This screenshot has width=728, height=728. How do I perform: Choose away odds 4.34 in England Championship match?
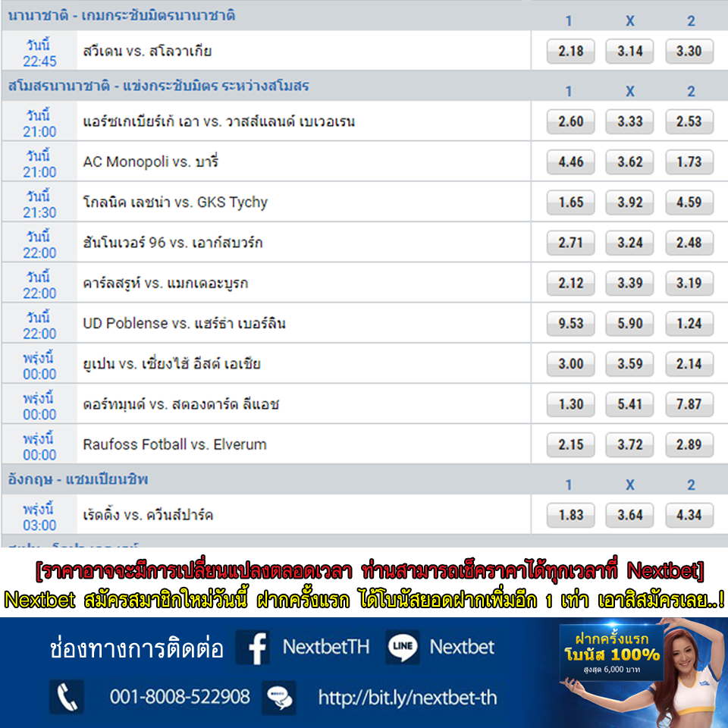pyautogui.click(x=689, y=516)
